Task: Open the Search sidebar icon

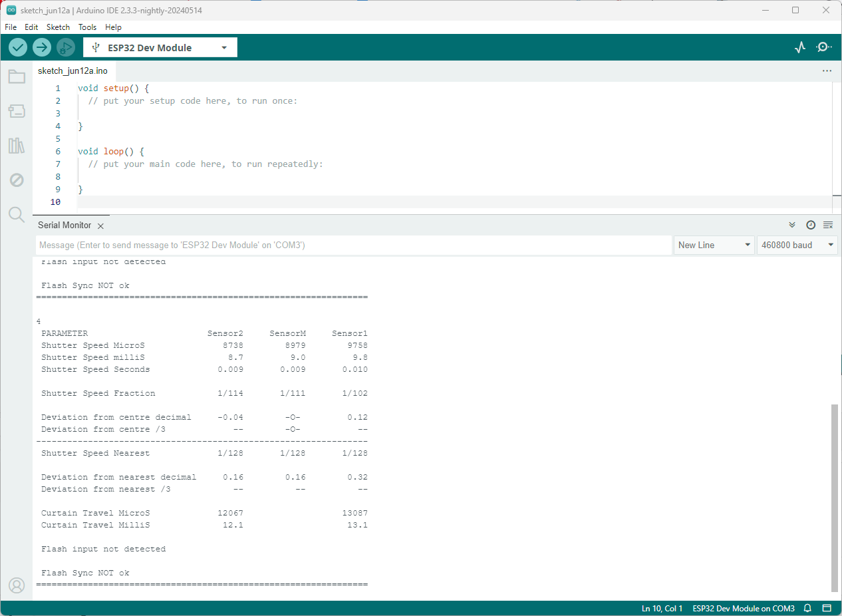Action: 17,214
